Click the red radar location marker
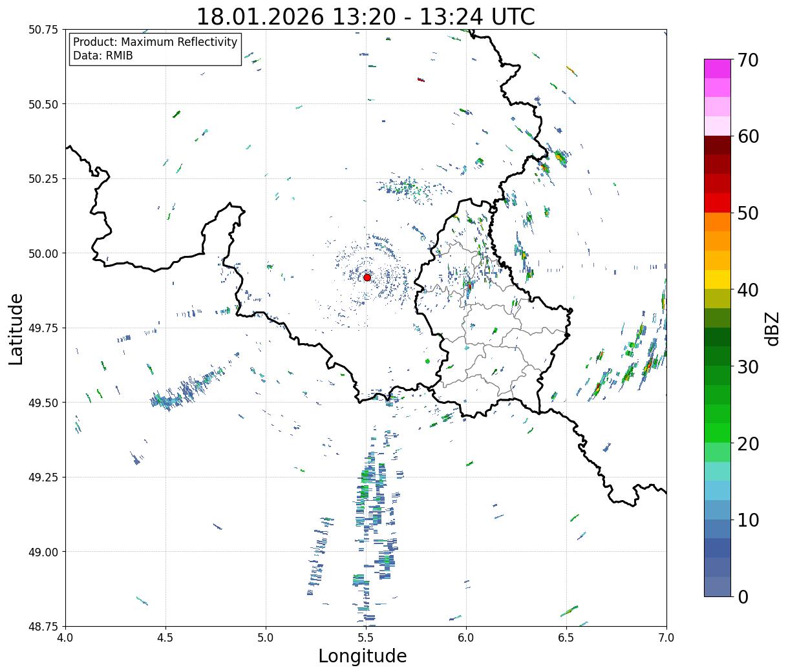Screen dimensions: 788x672 [x=367, y=277]
